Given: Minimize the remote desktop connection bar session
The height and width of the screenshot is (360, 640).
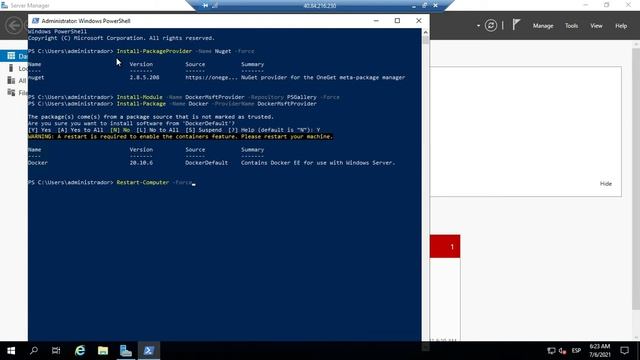Looking at the screenshot, I should point(414,6).
